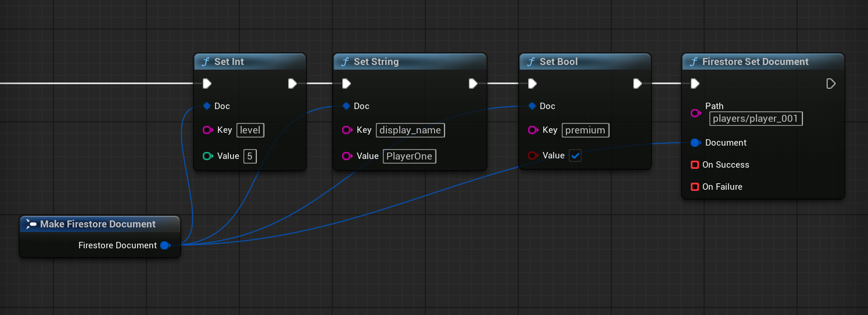Uncheck the Set Bool Value checkbox
Viewport: 868px width, 315px height.
click(x=575, y=156)
